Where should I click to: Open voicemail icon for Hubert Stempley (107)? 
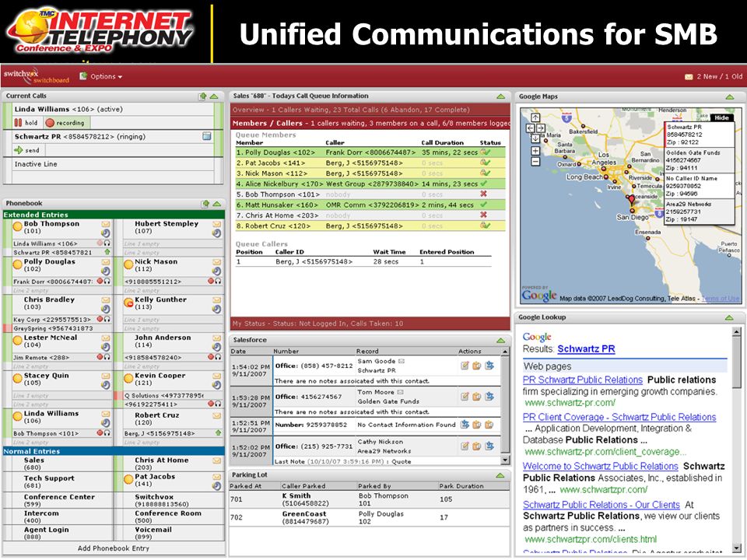tap(217, 224)
